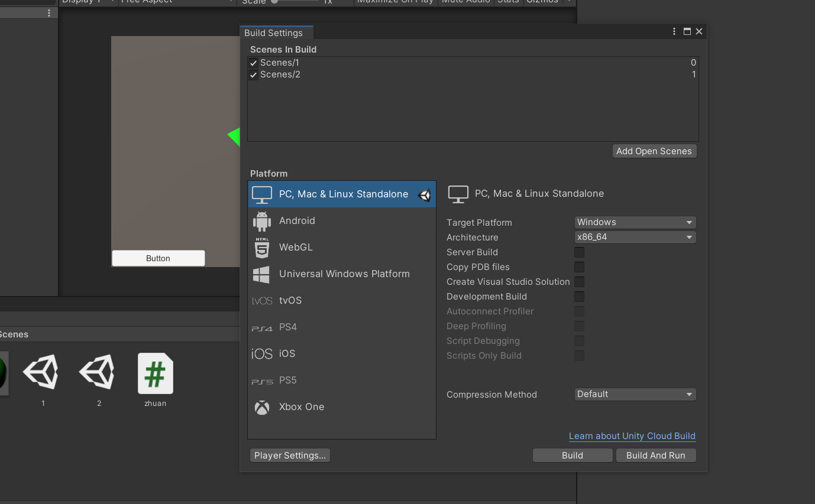
Task: Click Add Open Scenes
Action: [x=654, y=151]
